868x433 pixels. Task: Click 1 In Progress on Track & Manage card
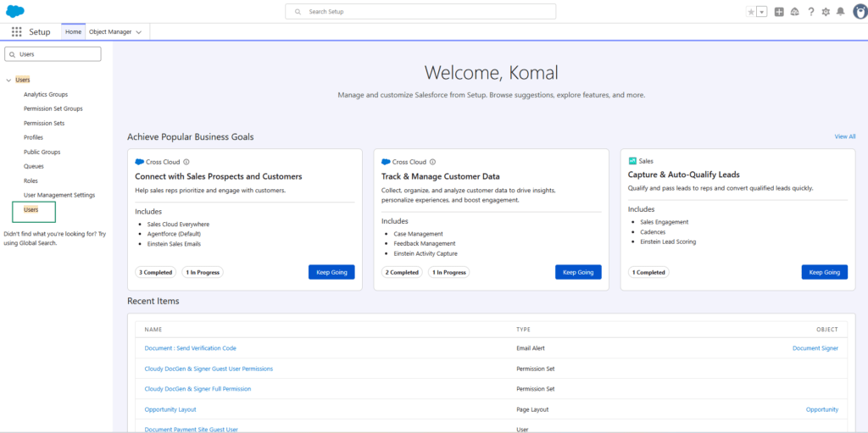click(x=449, y=272)
